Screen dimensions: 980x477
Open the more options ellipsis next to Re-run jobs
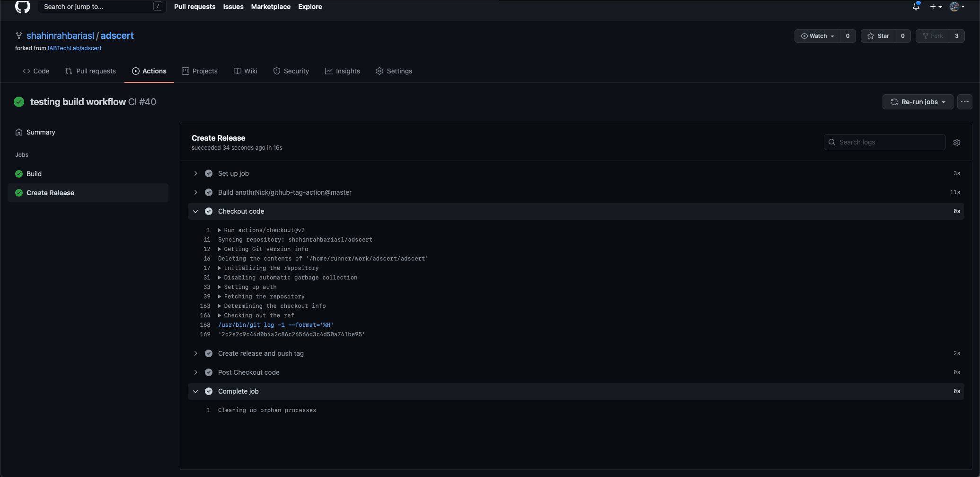coord(965,101)
